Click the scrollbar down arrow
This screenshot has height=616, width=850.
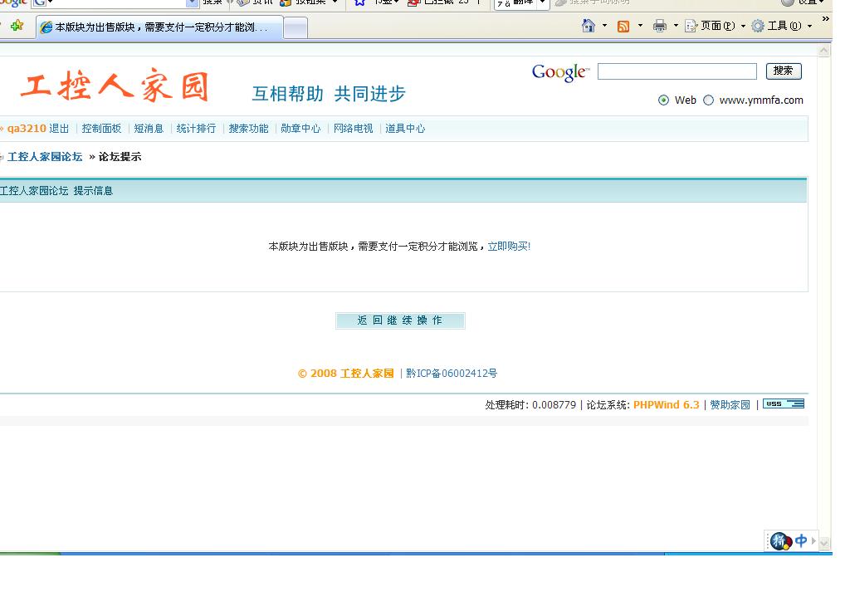(824, 542)
